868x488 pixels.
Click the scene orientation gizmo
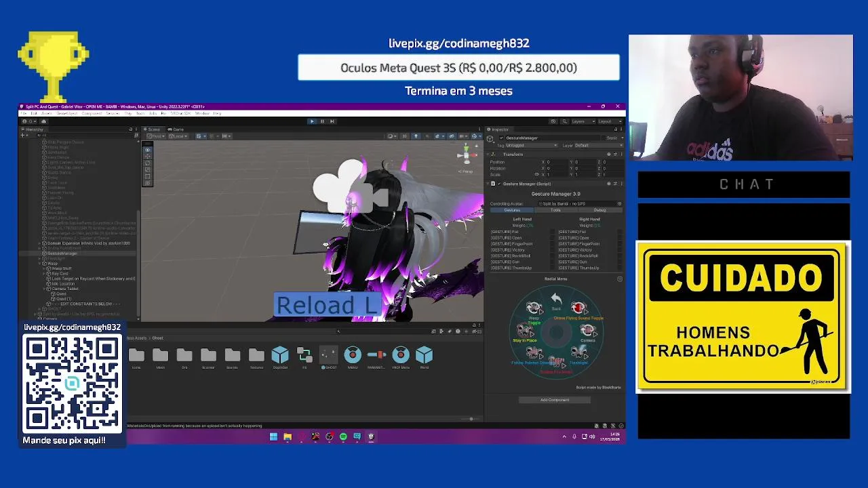tap(465, 155)
